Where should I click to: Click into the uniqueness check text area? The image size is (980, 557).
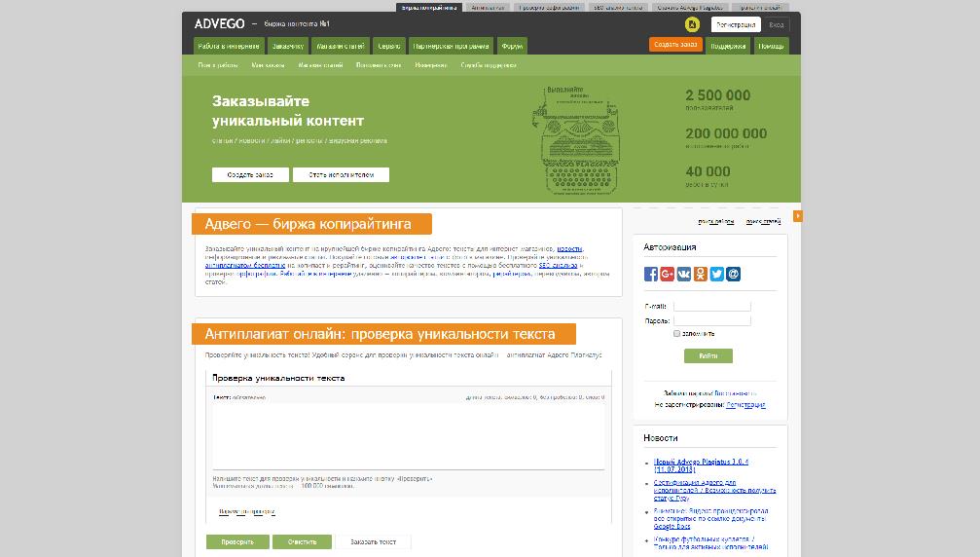click(x=408, y=435)
